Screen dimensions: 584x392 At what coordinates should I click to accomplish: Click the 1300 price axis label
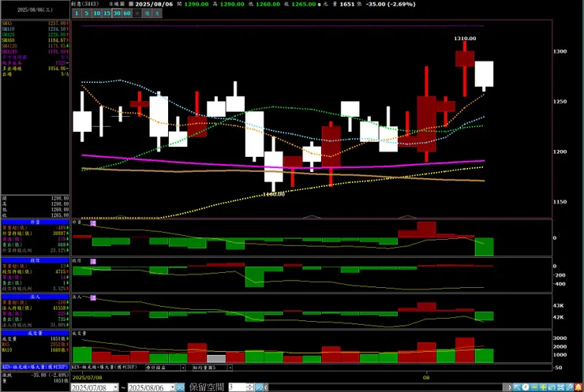pyautogui.click(x=560, y=51)
